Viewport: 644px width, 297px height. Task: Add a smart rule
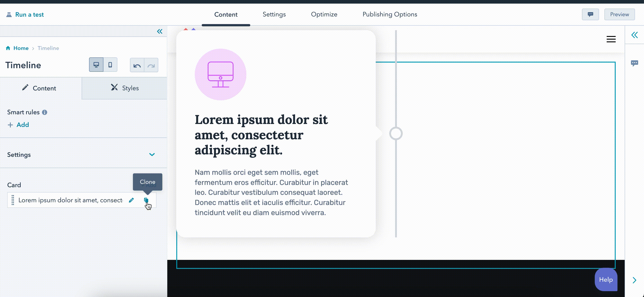click(x=18, y=125)
